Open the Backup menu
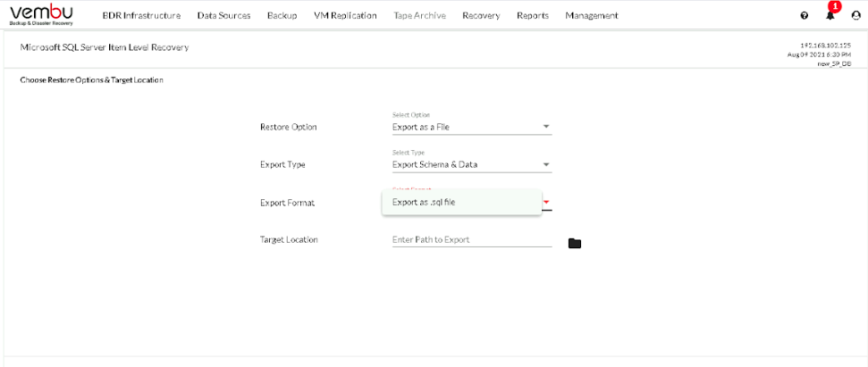 click(x=282, y=15)
